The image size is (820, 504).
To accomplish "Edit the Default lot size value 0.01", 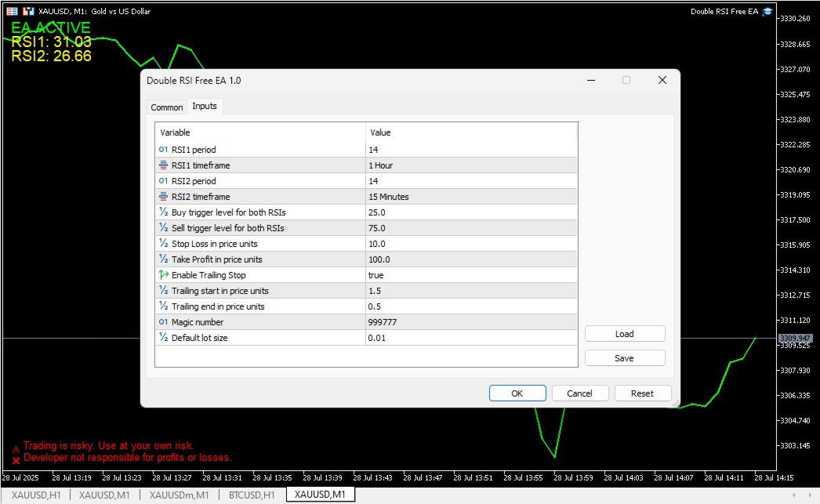I will pos(471,338).
